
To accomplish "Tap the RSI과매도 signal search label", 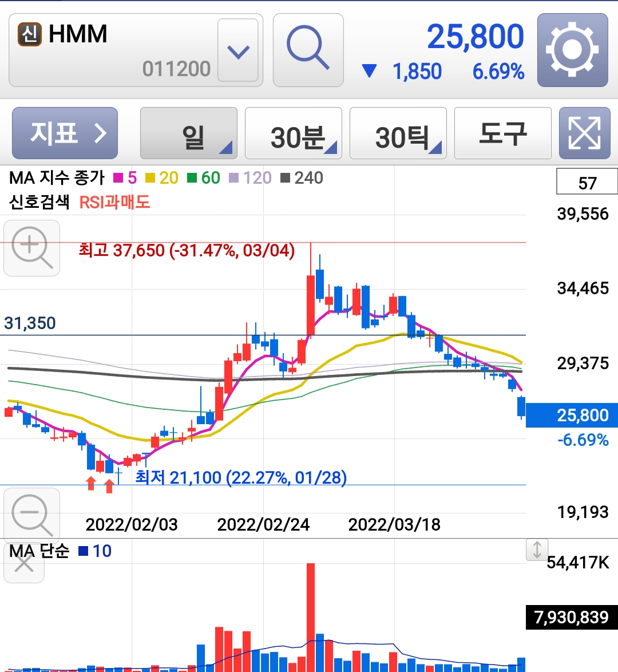I will tap(114, 202).
